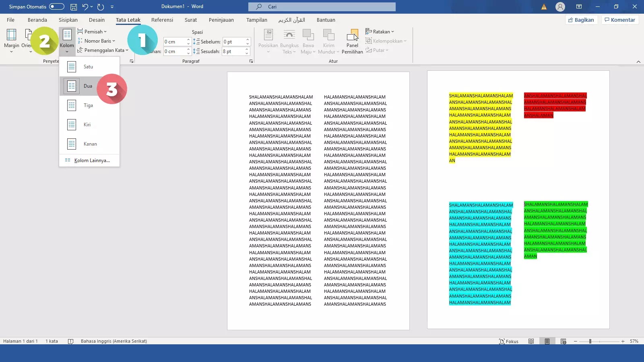This screenshot has width=644, height=362.
Task: Click the zoom slider handle
Action: tap(590, 341)
